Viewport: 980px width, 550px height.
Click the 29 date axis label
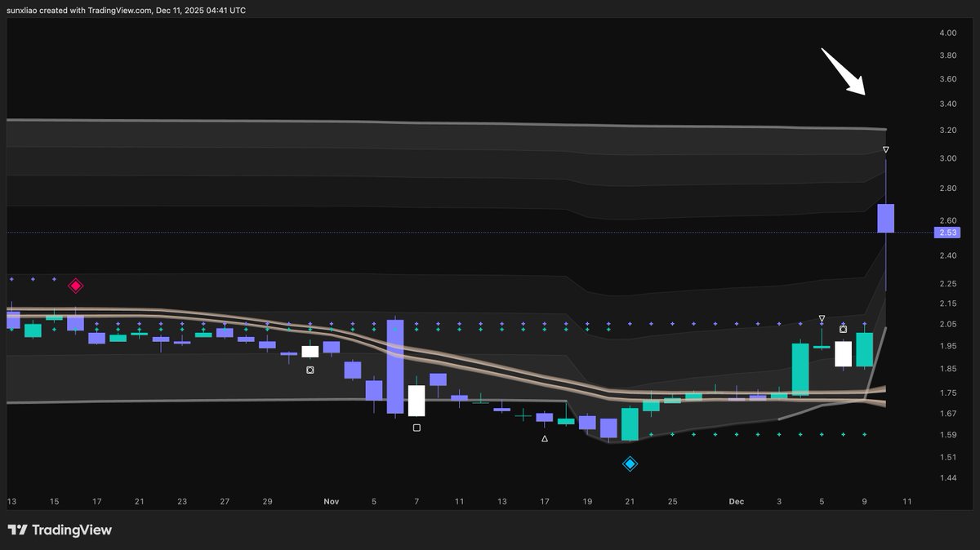pos(268,502)
